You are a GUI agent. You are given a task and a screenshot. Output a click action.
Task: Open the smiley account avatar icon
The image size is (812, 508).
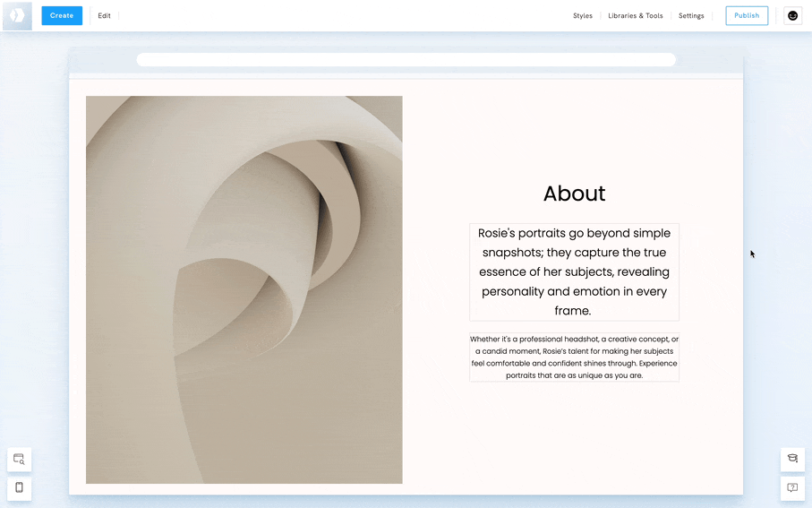pyautogui.click(x=793, y=15)
